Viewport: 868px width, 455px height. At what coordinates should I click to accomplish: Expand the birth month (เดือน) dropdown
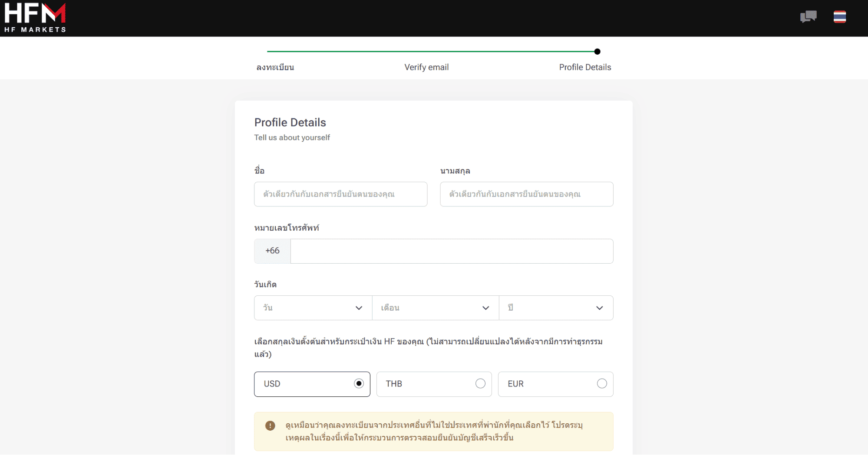435,308
